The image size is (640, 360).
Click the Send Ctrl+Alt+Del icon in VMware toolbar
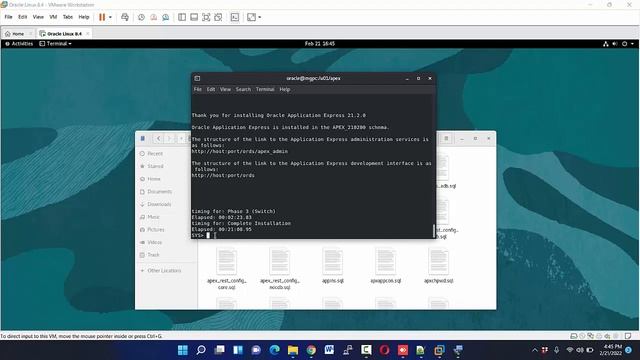click(125, 17)
